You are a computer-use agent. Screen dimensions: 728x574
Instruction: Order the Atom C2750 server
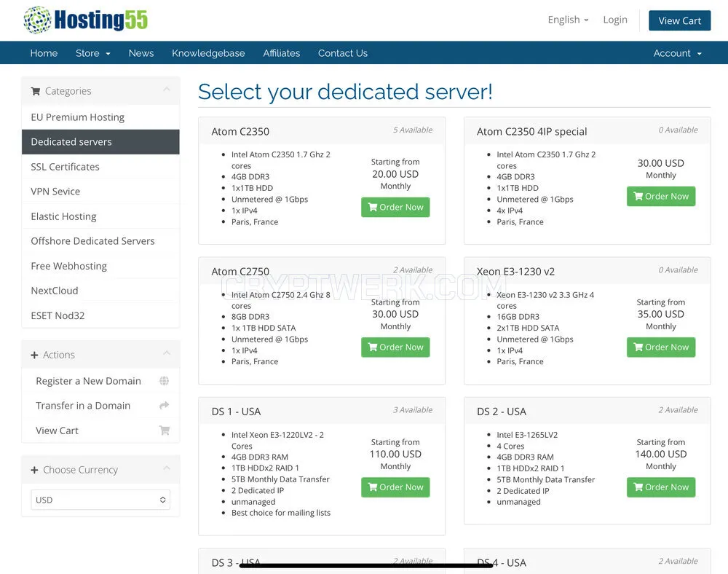(395, 347)
